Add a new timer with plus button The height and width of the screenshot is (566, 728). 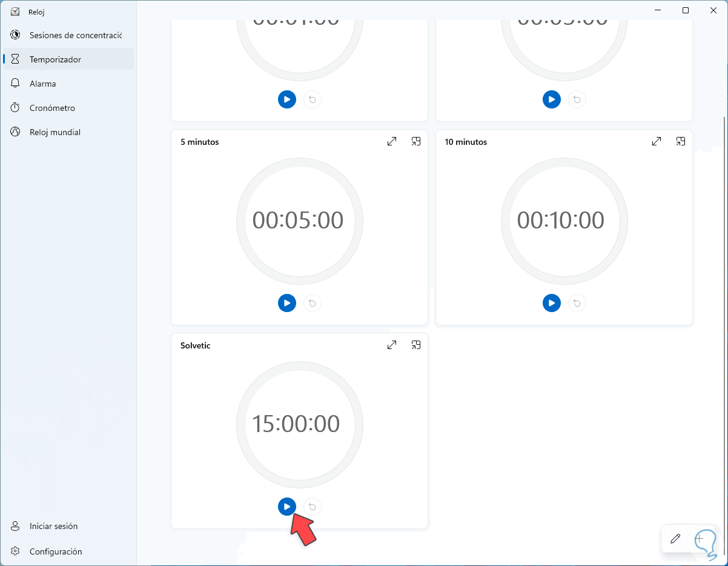[x=700, y=539]
